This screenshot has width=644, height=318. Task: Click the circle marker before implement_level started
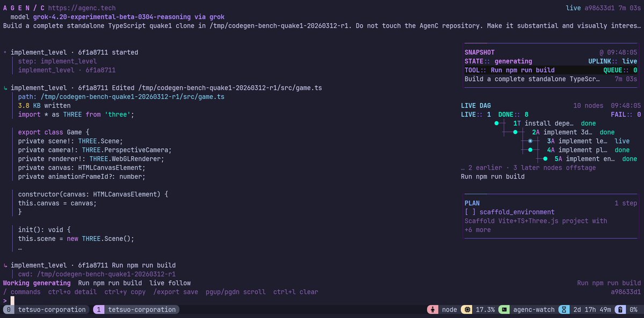point(5,53)
